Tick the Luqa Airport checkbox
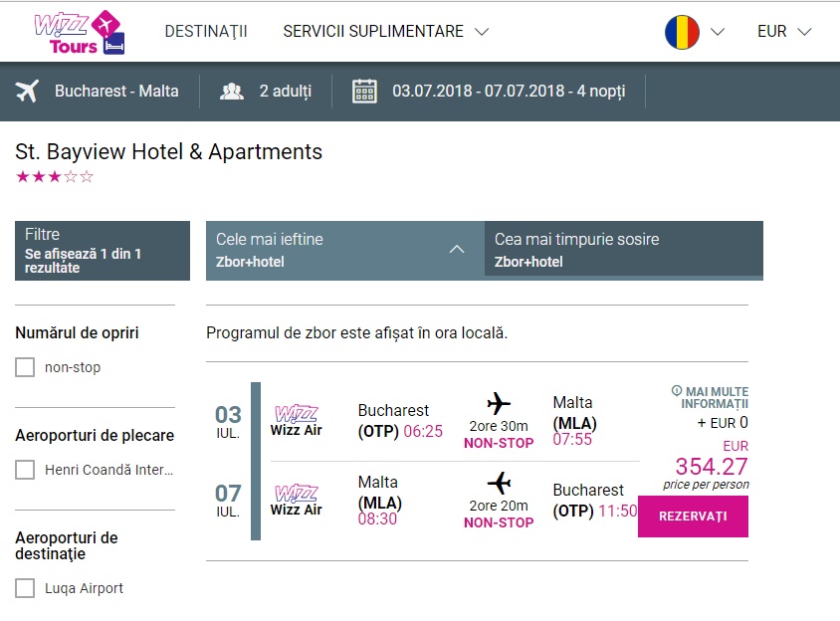The image size is (840, 621). (25, 588)
